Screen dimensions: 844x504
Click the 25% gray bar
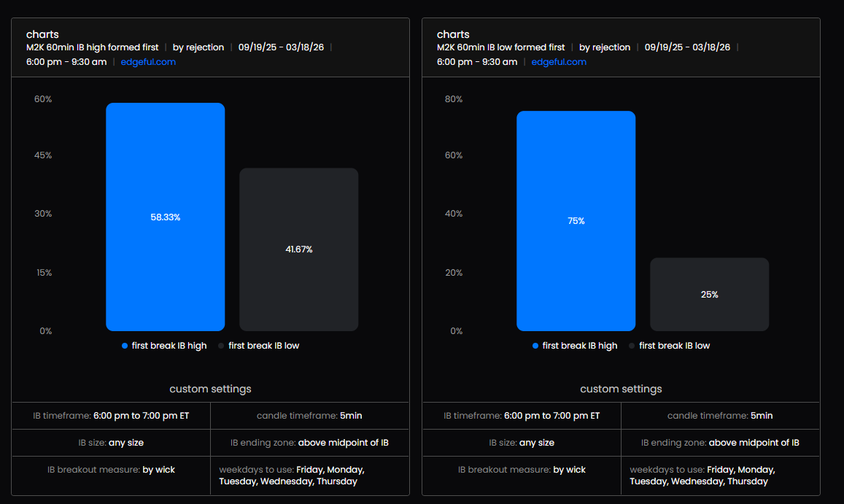pyautogui.click(x=710, y=295)
